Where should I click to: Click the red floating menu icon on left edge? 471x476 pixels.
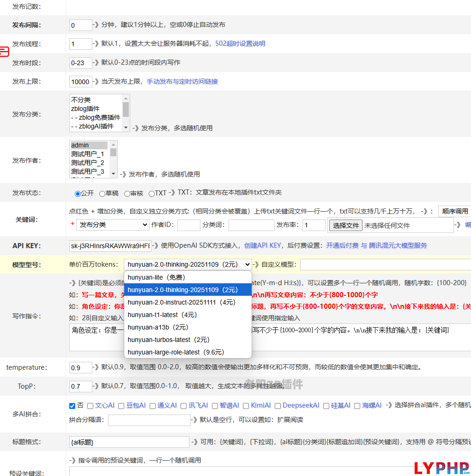click(4, 51)
